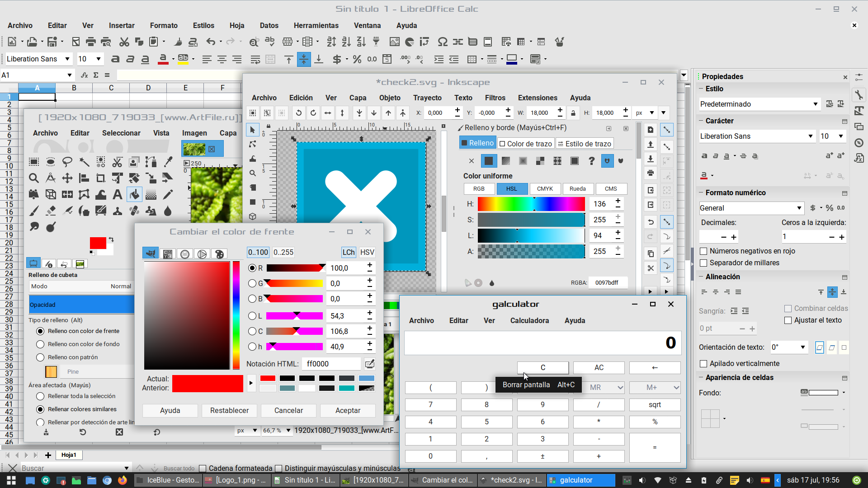
Task: Click Calc percent format icon
Action: [x=357, y=59]
